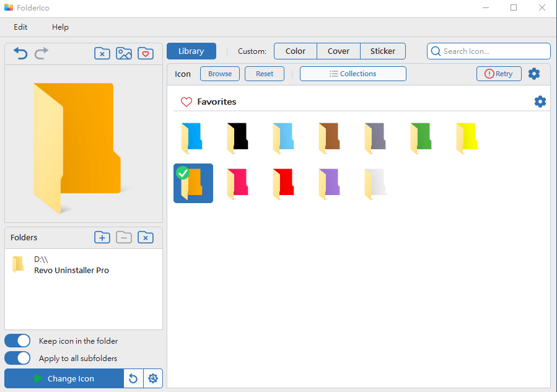557x392 pixels.
Task: Click the remove folder icon button above preview
Action: tap(102, 54)
